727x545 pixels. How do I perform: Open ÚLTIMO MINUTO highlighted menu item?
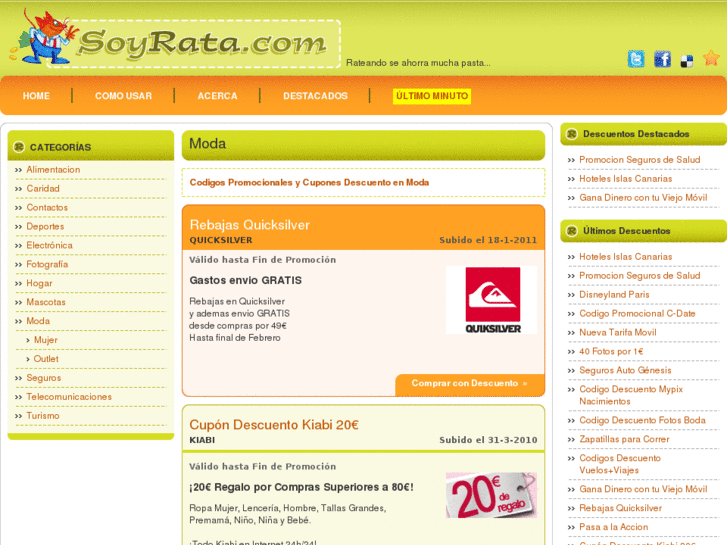pyautogui.click(x=432, y=96)
